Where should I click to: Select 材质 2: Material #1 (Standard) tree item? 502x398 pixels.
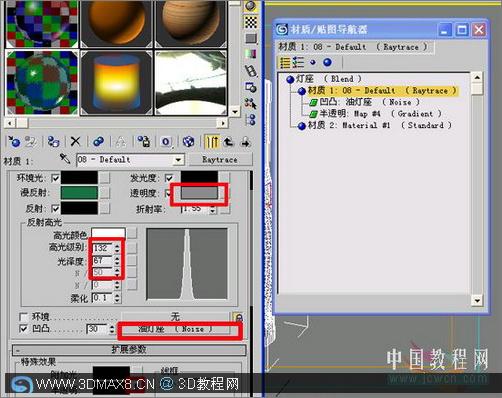point(375,125)
